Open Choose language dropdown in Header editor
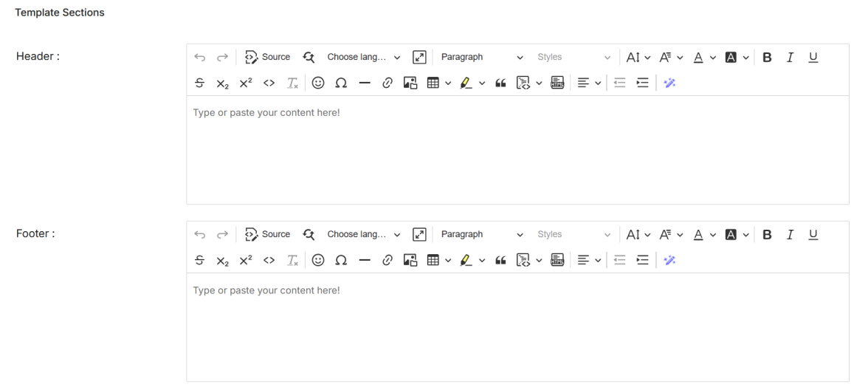The width and height of the screenshot is (868, 390). point(363,57)
